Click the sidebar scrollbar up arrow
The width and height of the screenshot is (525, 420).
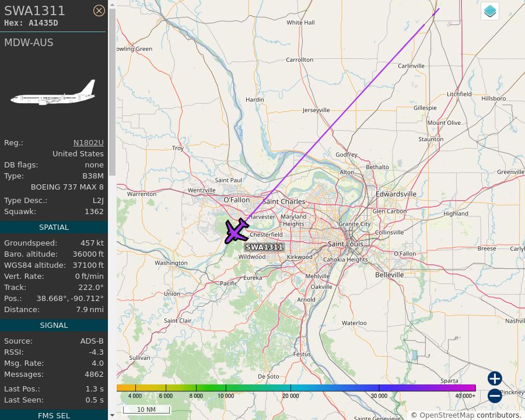tap(112, 5)
